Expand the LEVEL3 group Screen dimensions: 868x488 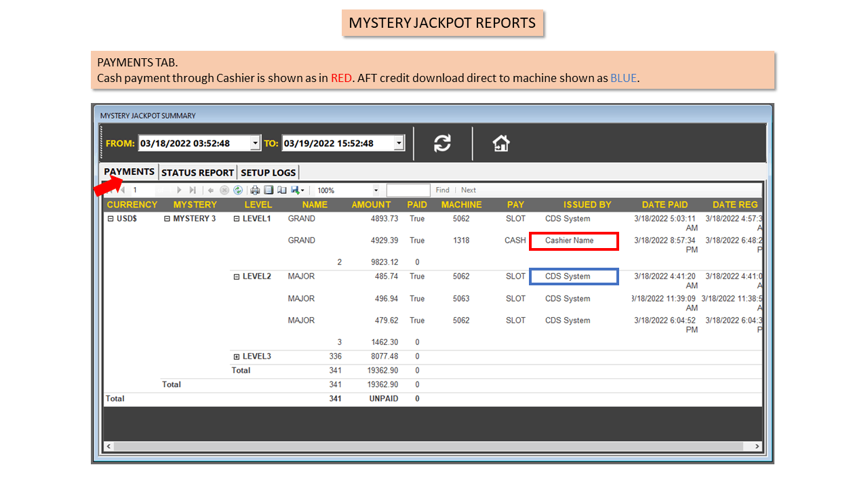tap(237, 357)
